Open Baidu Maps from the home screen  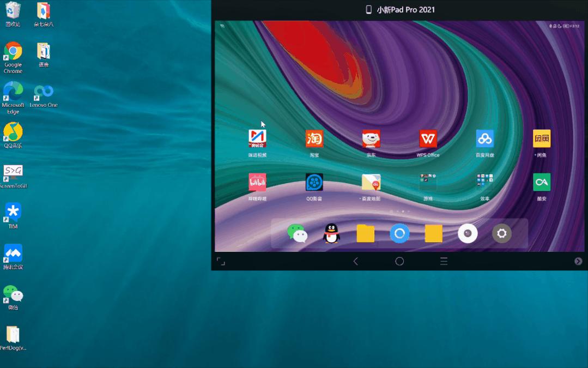[x=371, y=182]
